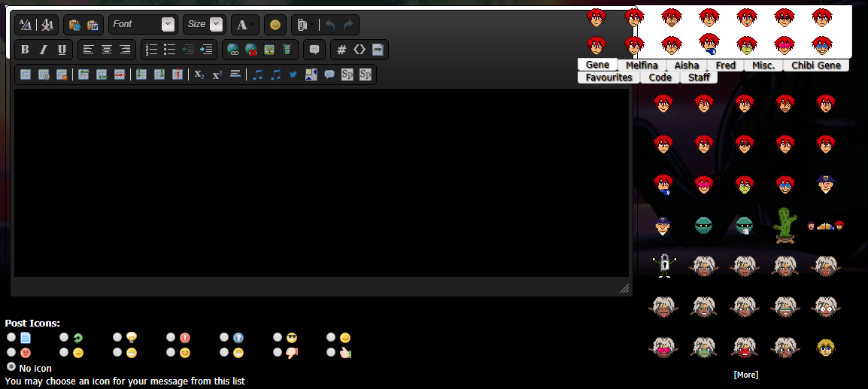The height and width of the screenshot is (389, 868).
Task: Open the Size dropdown
Action: (205, 24)
